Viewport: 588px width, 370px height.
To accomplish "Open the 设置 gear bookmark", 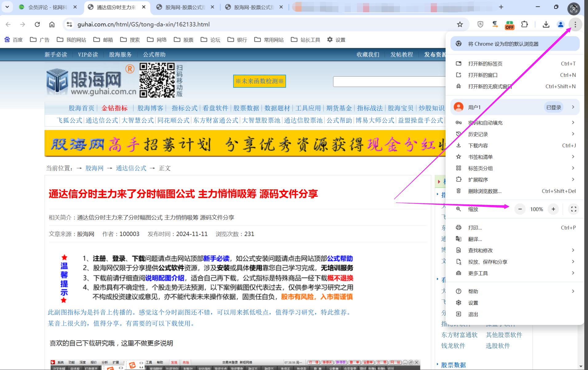I will [336, 40].
